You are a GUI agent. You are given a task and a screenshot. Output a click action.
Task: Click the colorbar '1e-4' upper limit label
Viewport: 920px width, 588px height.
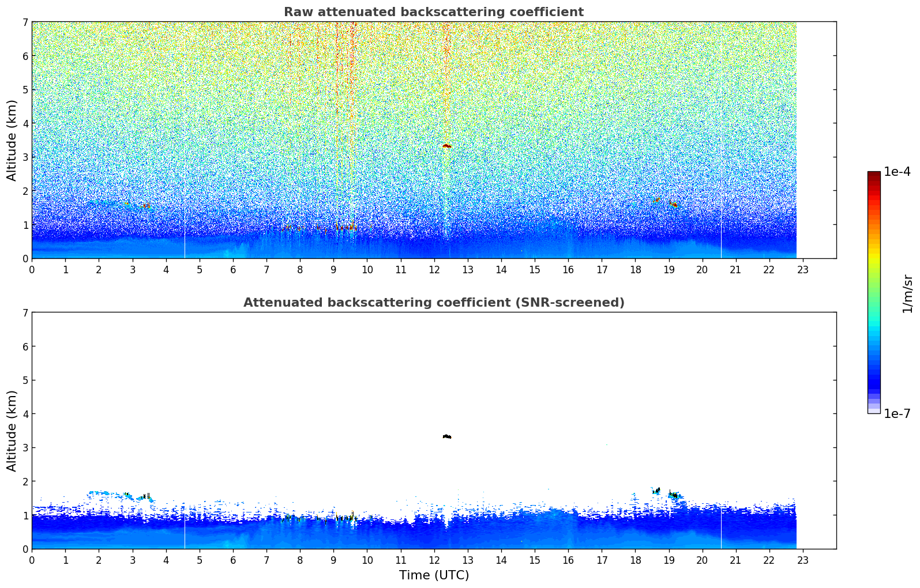click(897, 172)
